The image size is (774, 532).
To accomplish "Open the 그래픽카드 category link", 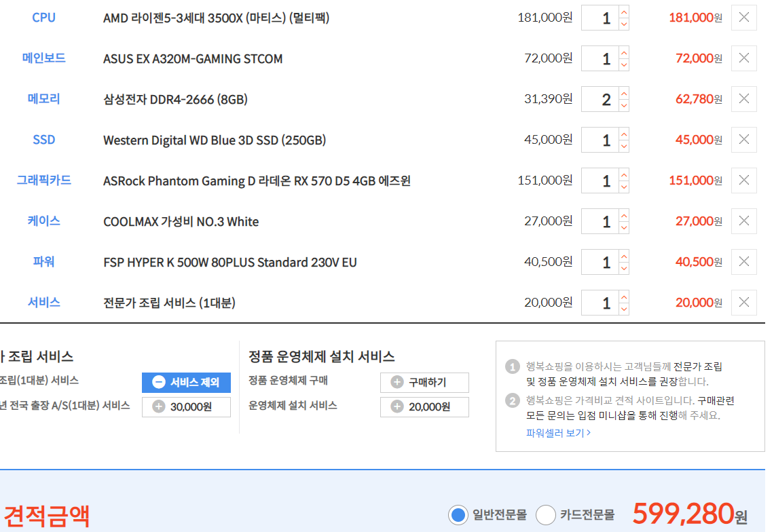I will tap(44, 180).
